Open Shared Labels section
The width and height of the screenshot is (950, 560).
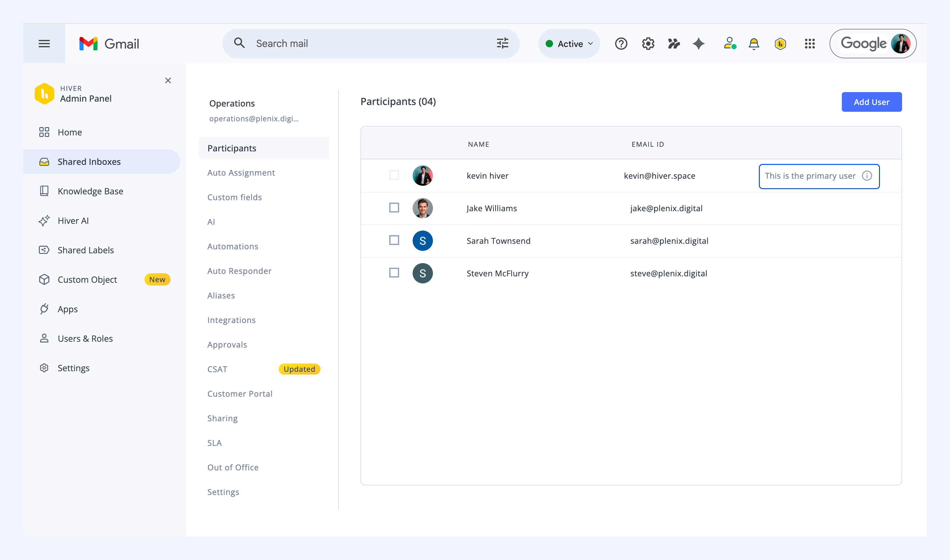(x=102, y=250)
